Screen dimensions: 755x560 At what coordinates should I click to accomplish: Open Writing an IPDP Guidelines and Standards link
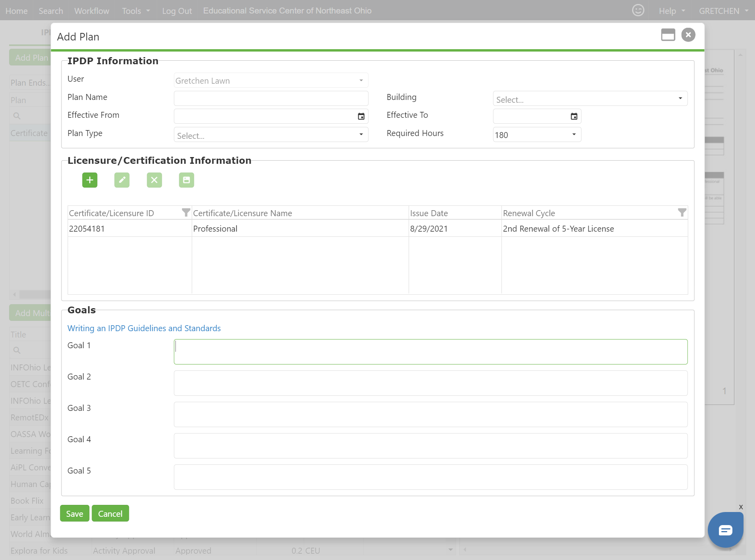point(144,328)
